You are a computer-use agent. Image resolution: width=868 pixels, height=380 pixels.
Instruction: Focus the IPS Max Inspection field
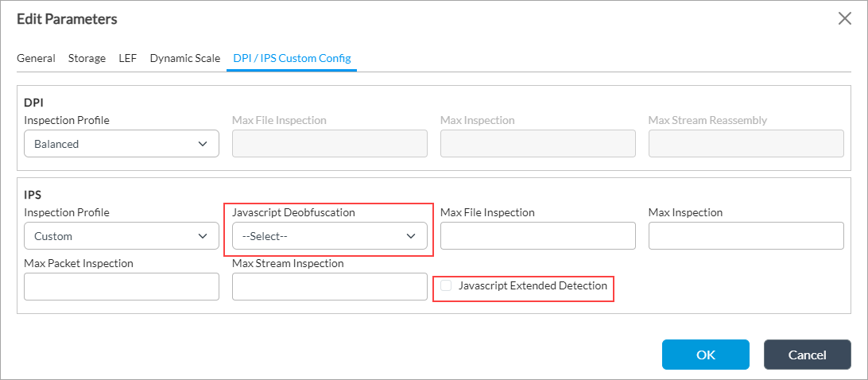[x=746, y=236]
